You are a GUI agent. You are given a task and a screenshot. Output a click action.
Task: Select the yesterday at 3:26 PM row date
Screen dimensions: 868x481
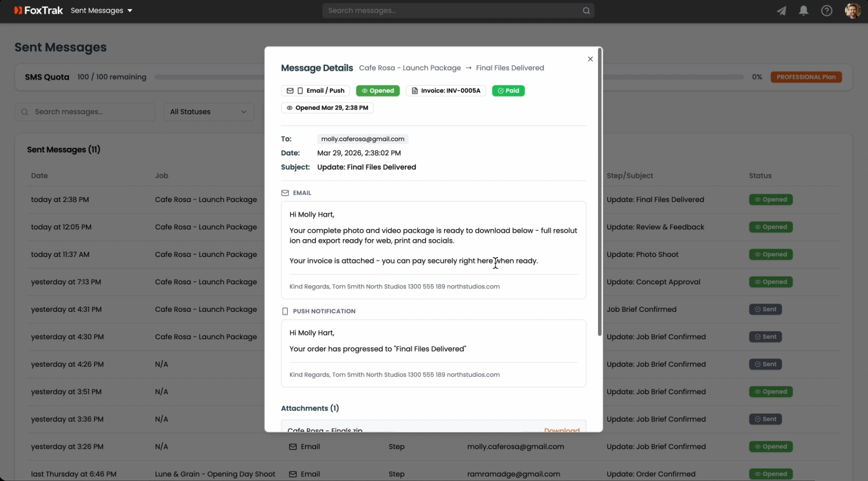tap(67, 447)
